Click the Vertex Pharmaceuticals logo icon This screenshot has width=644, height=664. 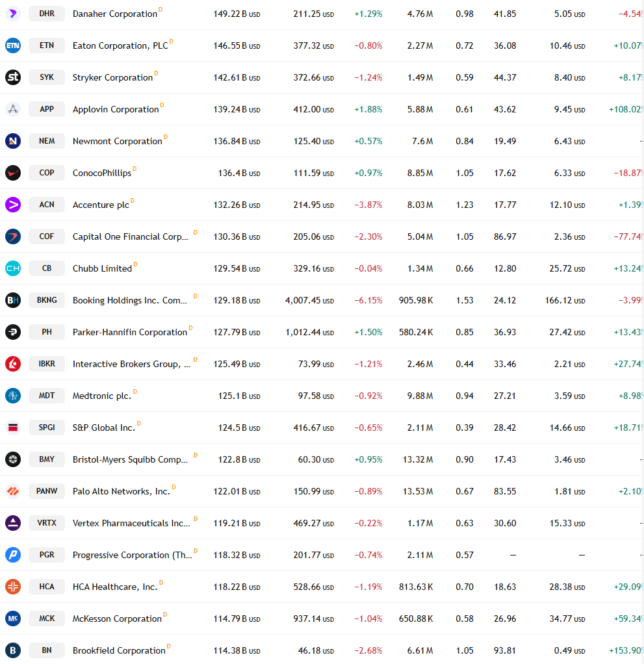pyautogui.click(x=13, y=523)
